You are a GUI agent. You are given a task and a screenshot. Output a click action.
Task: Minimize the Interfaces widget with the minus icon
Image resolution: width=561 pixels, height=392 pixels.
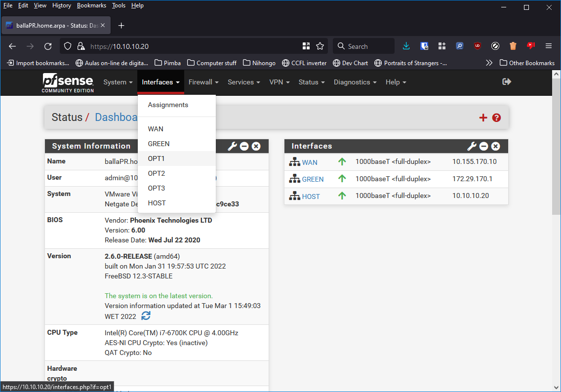point(483,146)
